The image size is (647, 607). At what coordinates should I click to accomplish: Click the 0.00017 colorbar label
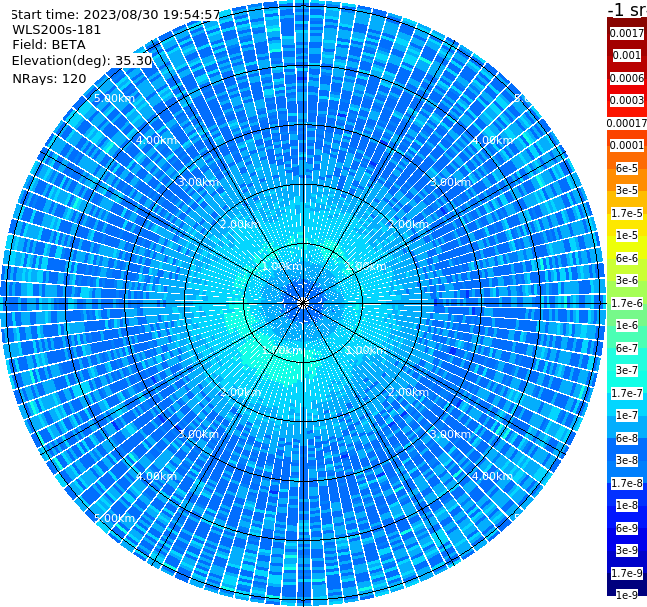627,123
